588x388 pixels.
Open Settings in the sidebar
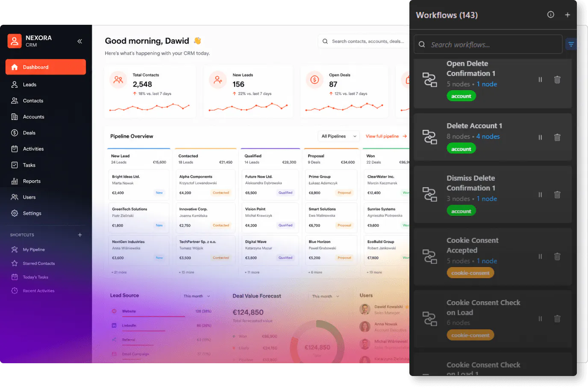coord(46,213)
